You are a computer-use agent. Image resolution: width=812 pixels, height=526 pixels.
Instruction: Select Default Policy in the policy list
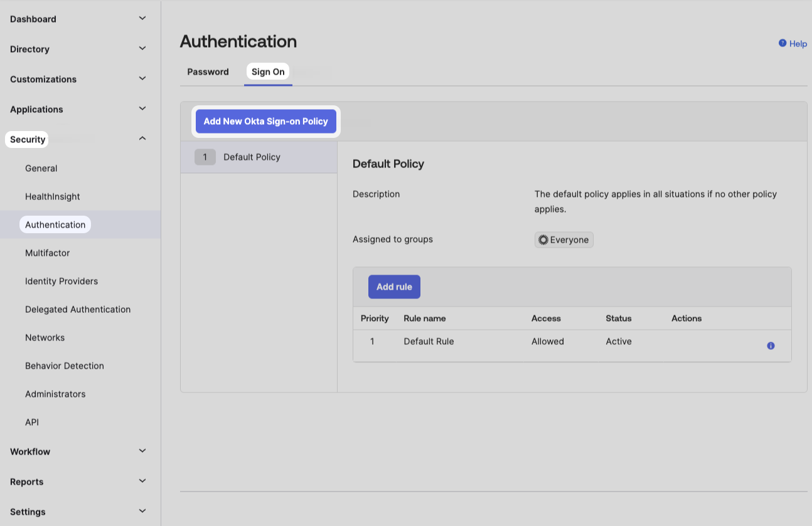[259, 157]
